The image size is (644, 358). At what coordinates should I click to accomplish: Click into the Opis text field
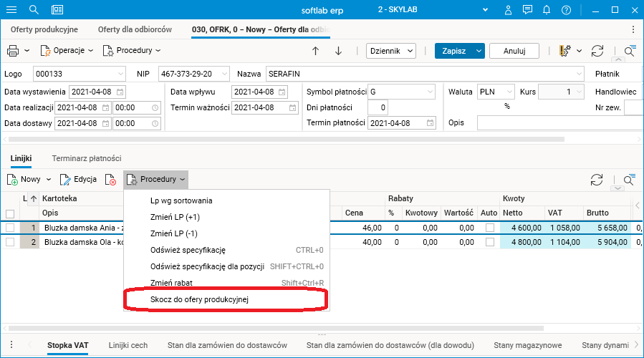pos(560,122)
